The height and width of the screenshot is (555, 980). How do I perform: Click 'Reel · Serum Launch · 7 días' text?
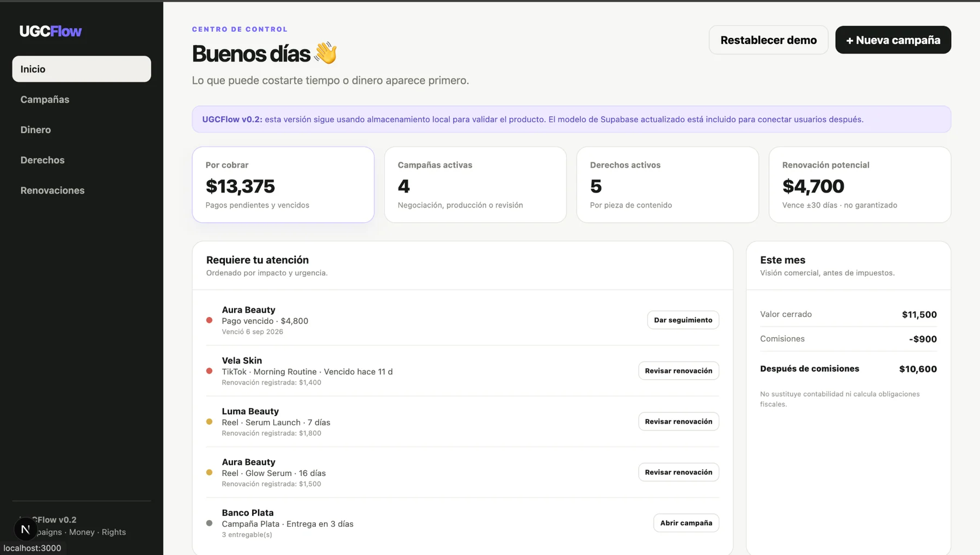[275, 422]
